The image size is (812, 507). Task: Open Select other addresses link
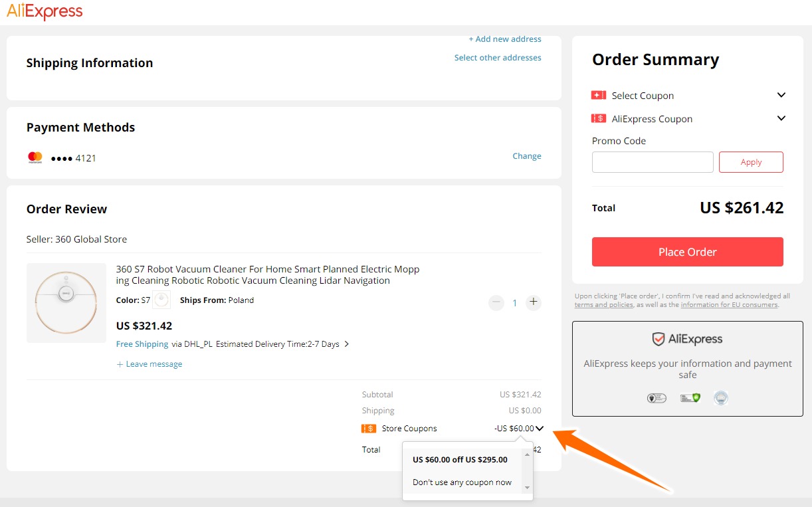(498, 58)
